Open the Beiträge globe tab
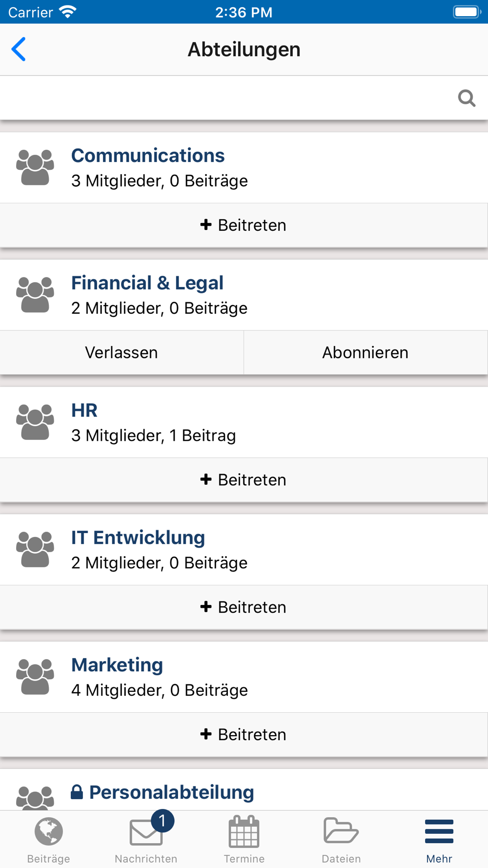This screenshot has width=488, height=868. pyautogui.click(x=48, y=840)
